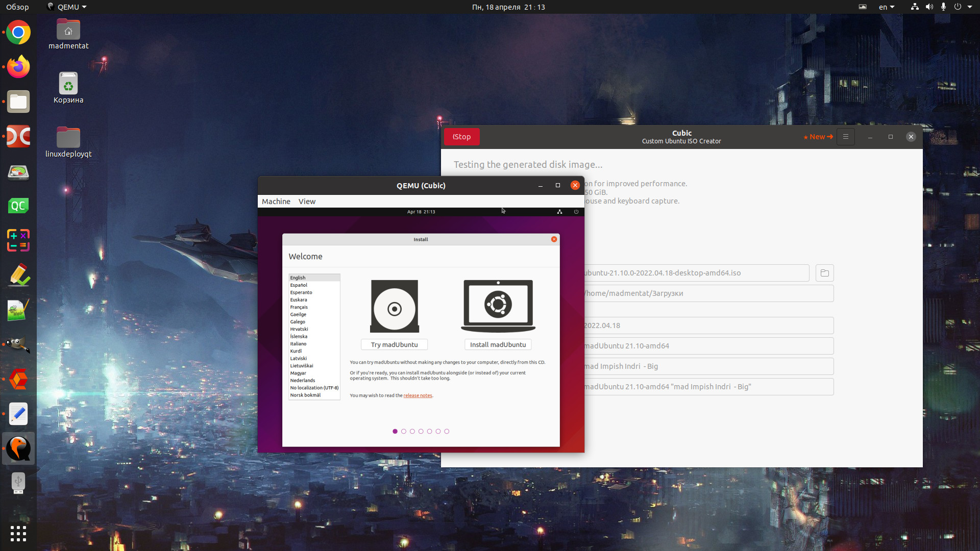Screen dimensions: 980x551
Task: Click the Загрузки directory field in Cubic
Action: coord(709,293)
